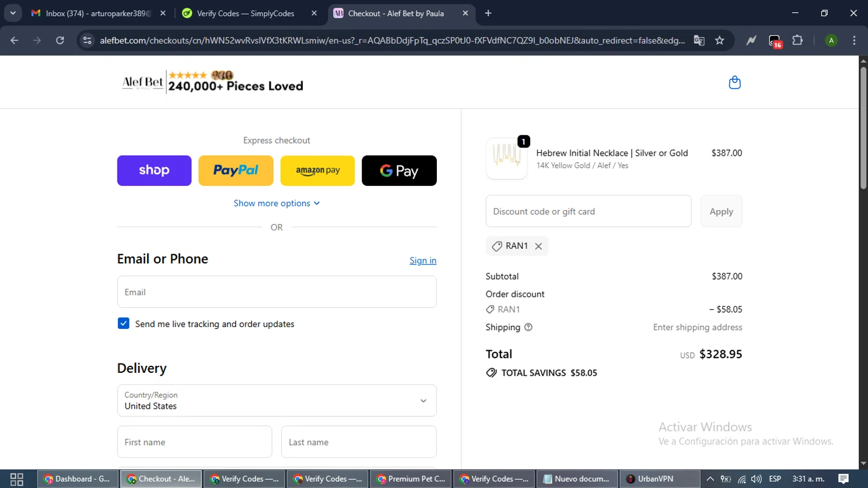The image size is (868, 488).
Task: Switch the ESP input language indicator
Action: 775,479
